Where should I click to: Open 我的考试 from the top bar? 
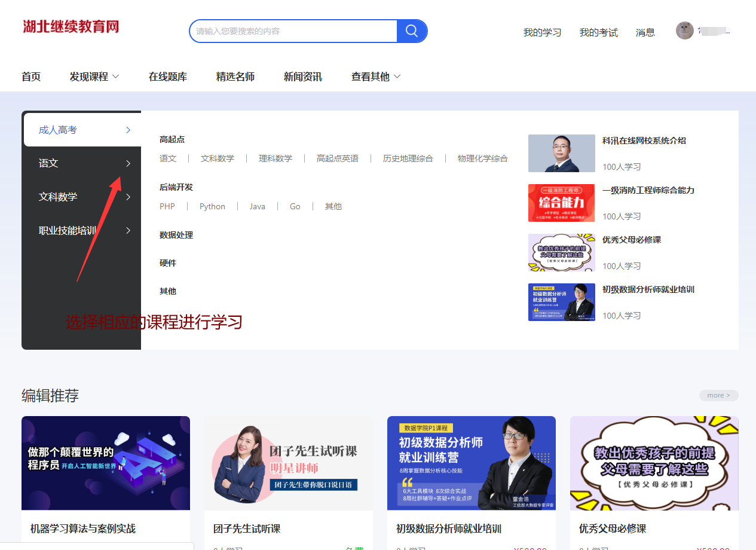pos(598,32)
